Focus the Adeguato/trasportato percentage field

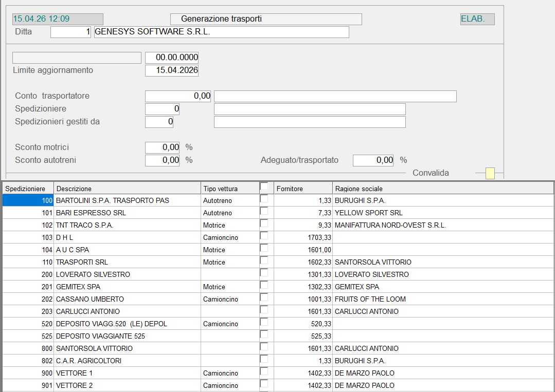click(x=373, y=160)
